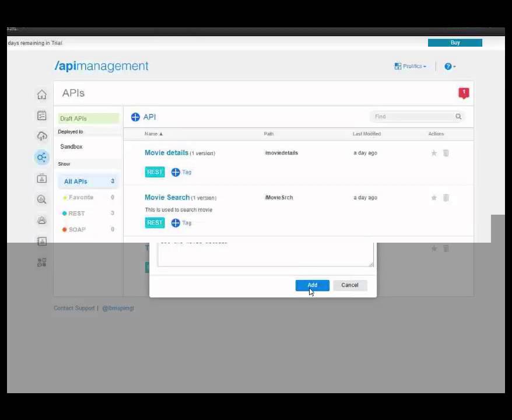Click the search magnifier in Find box
The width and height of the screenshot is (512, 420).
458,117
